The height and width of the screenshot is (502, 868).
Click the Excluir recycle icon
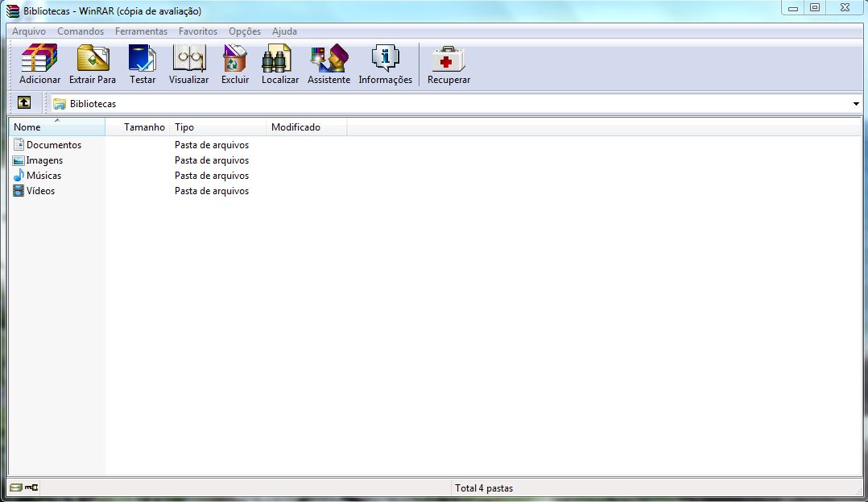235,58
